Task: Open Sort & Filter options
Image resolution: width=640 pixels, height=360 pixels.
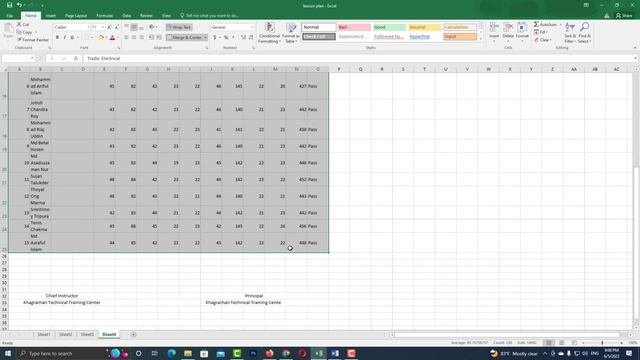Action: [570, 33]
